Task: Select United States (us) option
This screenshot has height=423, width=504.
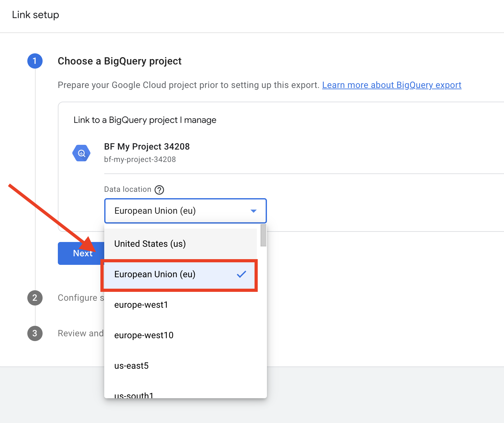Action: pos(180,244)
